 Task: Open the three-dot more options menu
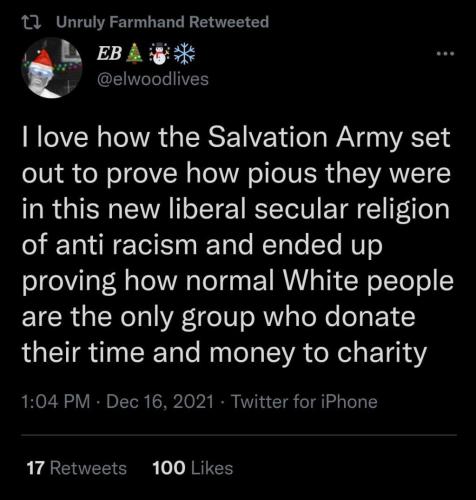(446, 53)
